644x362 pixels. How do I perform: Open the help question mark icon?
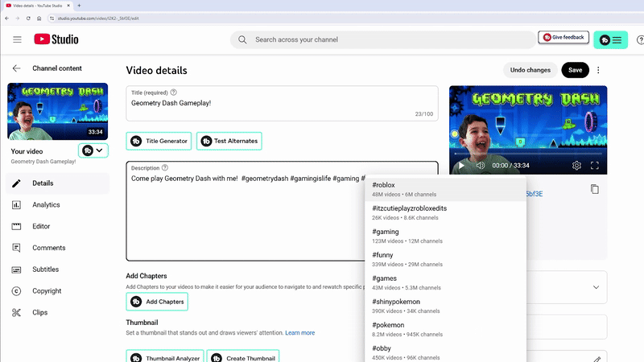point(640,39)
